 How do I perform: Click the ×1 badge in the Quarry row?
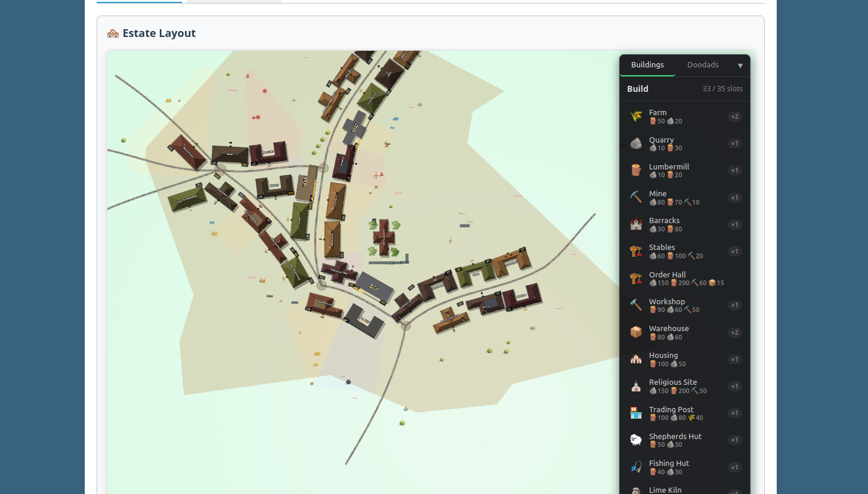[735, 143]
